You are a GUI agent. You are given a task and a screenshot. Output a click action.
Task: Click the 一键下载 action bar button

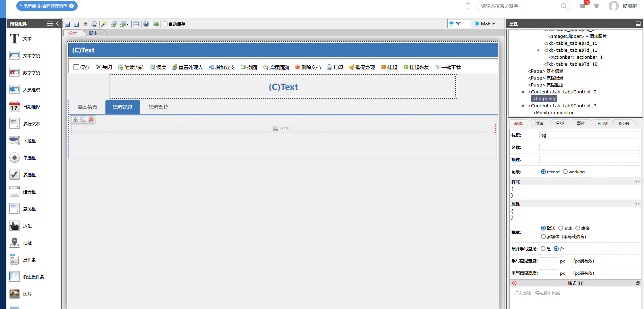point(448,67)
